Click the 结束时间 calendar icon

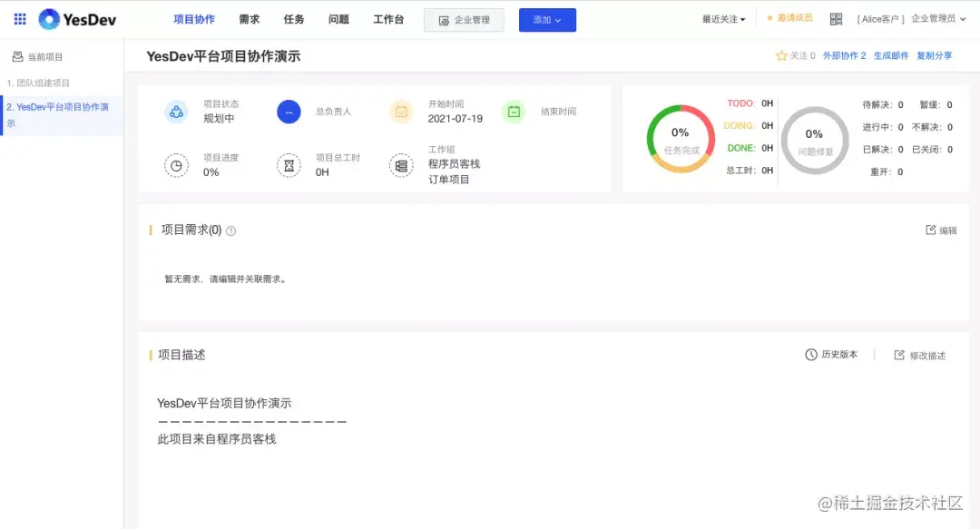[513, 111]
